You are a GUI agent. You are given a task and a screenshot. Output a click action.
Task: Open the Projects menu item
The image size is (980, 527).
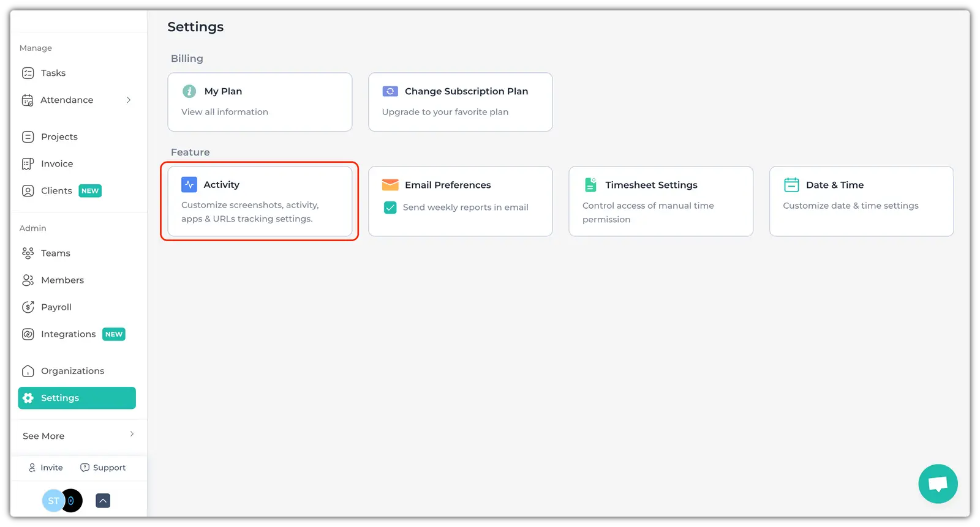(x=59, y=136)
